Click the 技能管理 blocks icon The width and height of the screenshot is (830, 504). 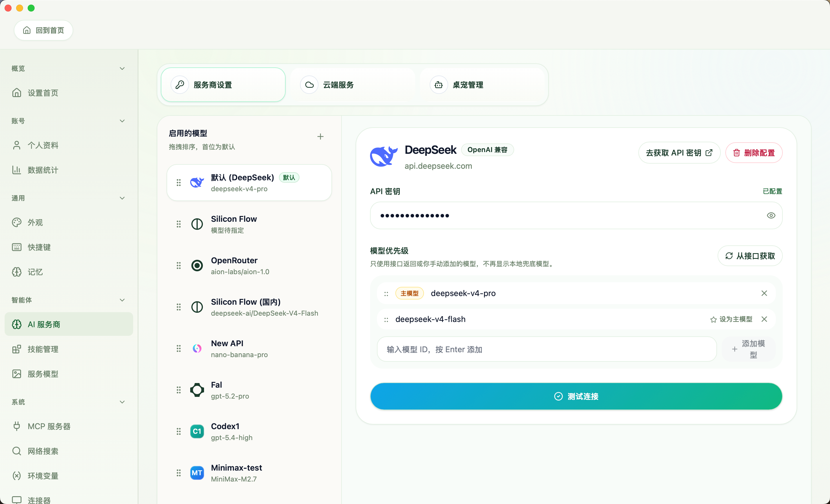pos(16,349)
